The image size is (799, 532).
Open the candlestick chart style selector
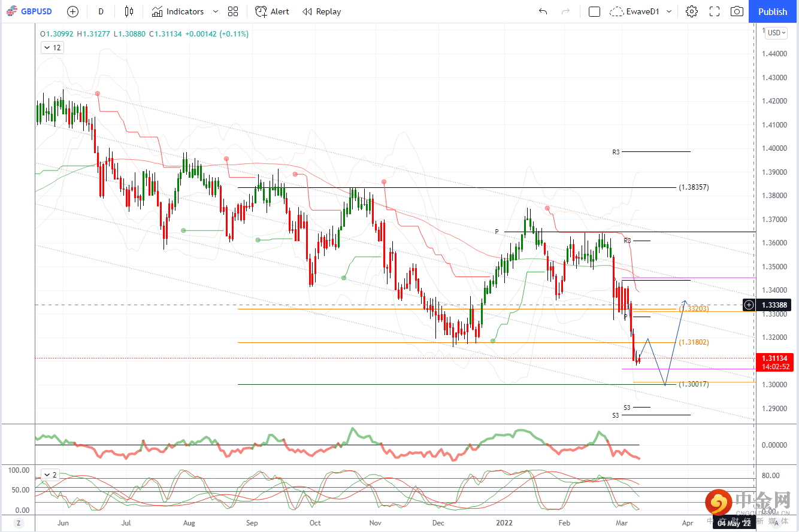[x=129, y=11]
